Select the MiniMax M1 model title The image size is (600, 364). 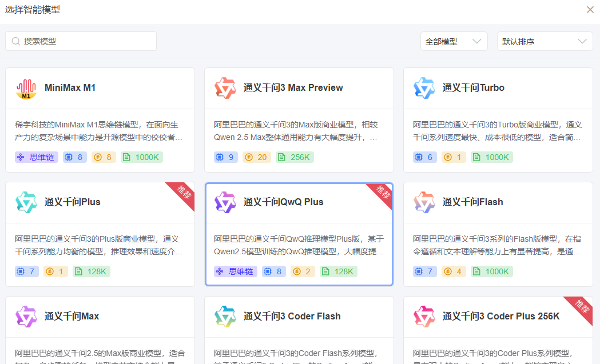click(x=70, y=87)
